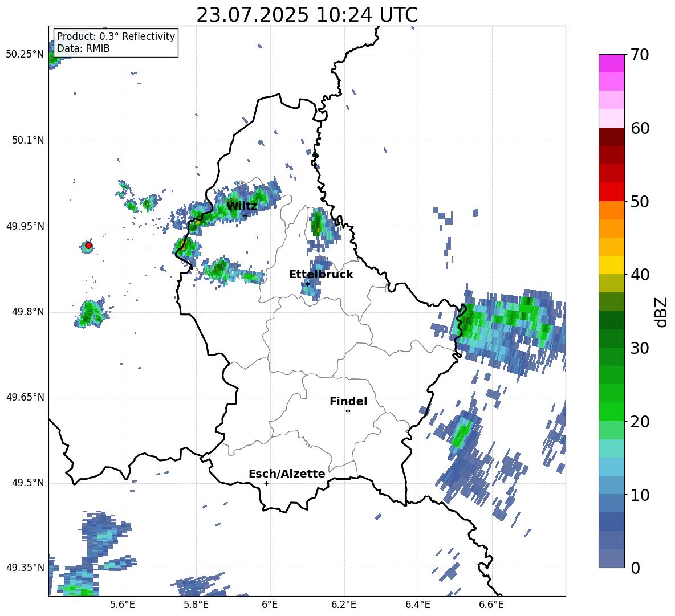Viewport: 675px width, 616px height.
Task: Click the 49.65°N latitude label
Action: click(25, 397)
